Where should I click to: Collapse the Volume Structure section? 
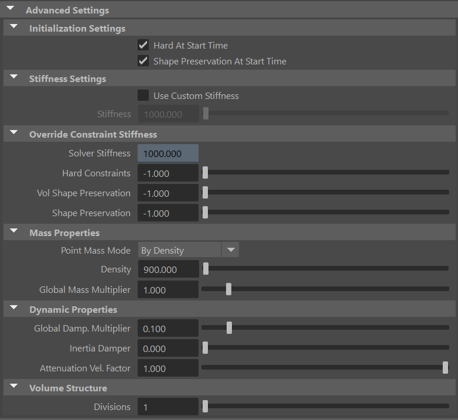[14, 386]
